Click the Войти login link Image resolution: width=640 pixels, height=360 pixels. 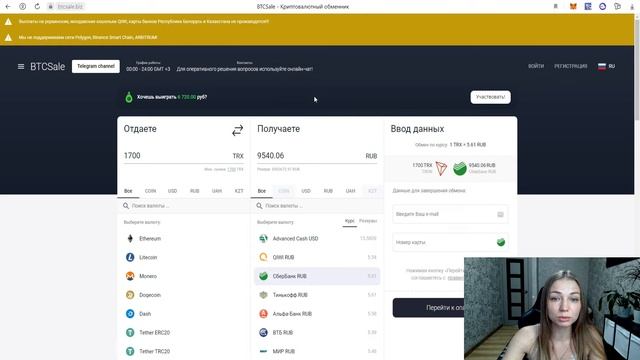[x=536, y=66]
